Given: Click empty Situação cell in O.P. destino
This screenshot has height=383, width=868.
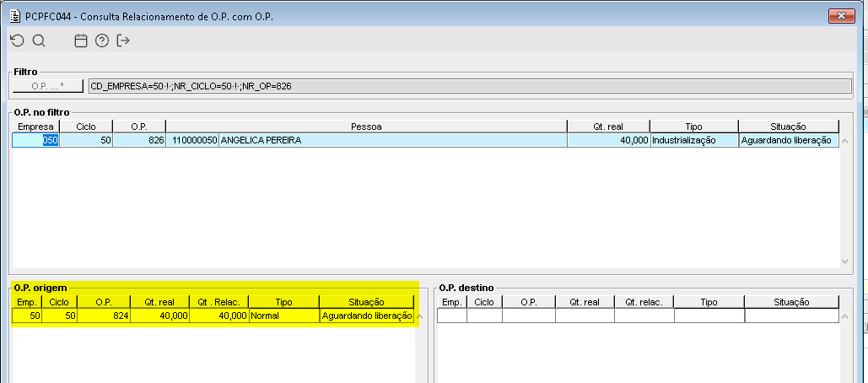Looking at the screenshot, I should click(791, 316).
